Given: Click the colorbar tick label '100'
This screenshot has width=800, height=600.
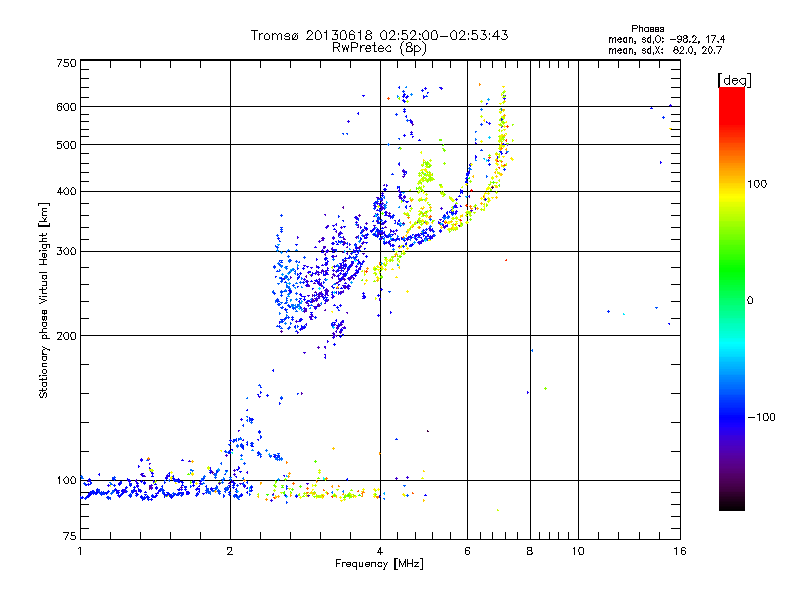Looking at the screenshot, I should 757,184.
